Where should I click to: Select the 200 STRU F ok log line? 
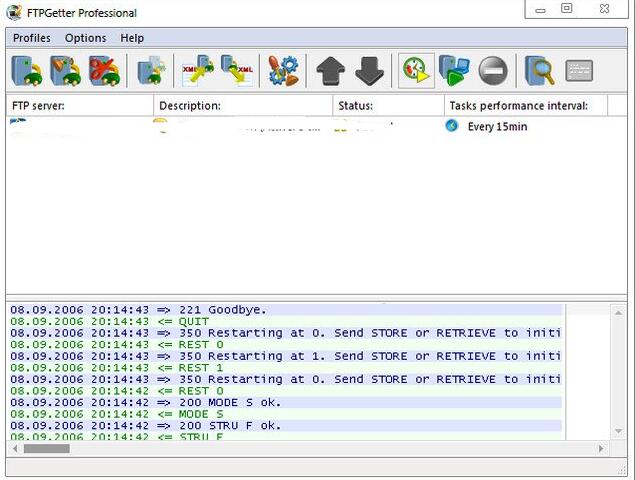[x=286, y=426]
